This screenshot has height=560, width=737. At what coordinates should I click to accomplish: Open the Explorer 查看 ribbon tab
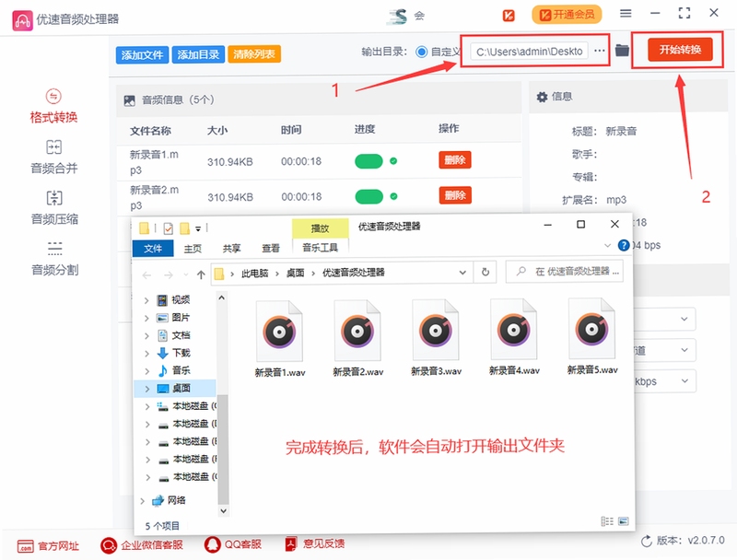coord(271,248)
